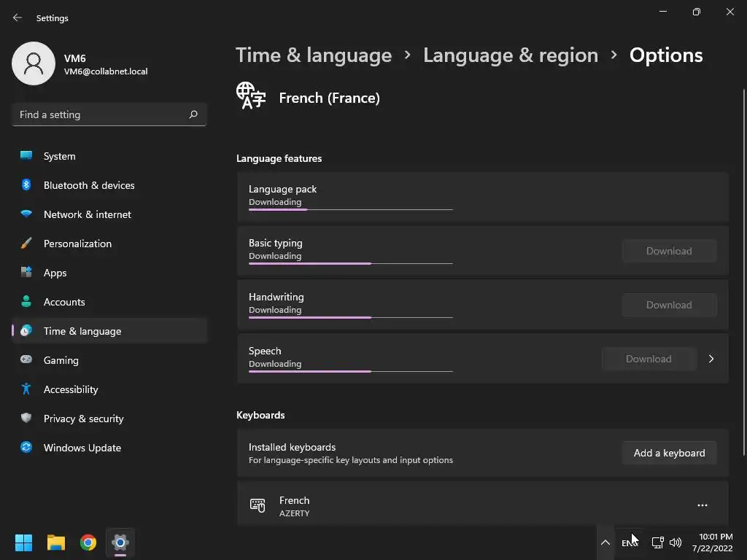This screenshot has height=560, width=747.
Task: Open more options for French AZERTY keyboard
Action: click(x=702, y=505)
